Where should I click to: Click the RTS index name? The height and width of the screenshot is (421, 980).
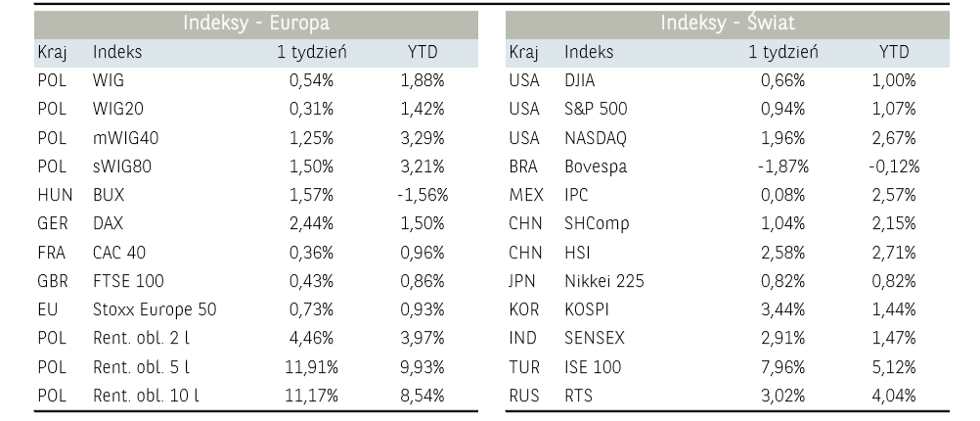point(579,396)
